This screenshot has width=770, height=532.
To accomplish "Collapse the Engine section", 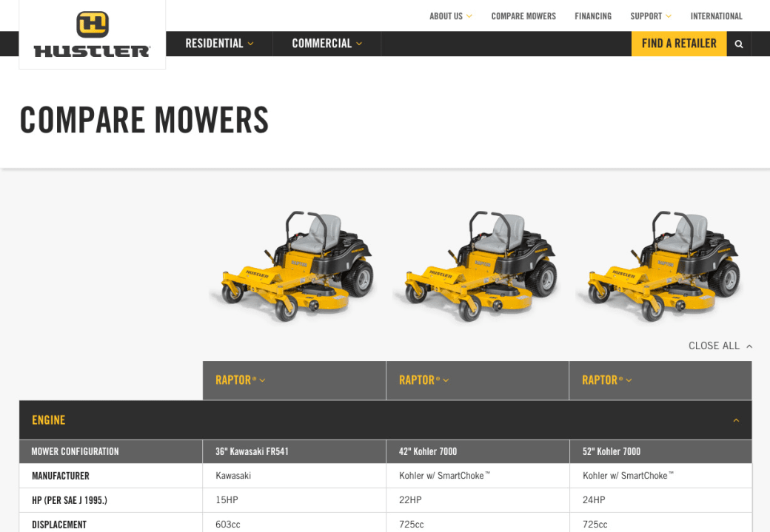I will [x=736, y=420].
